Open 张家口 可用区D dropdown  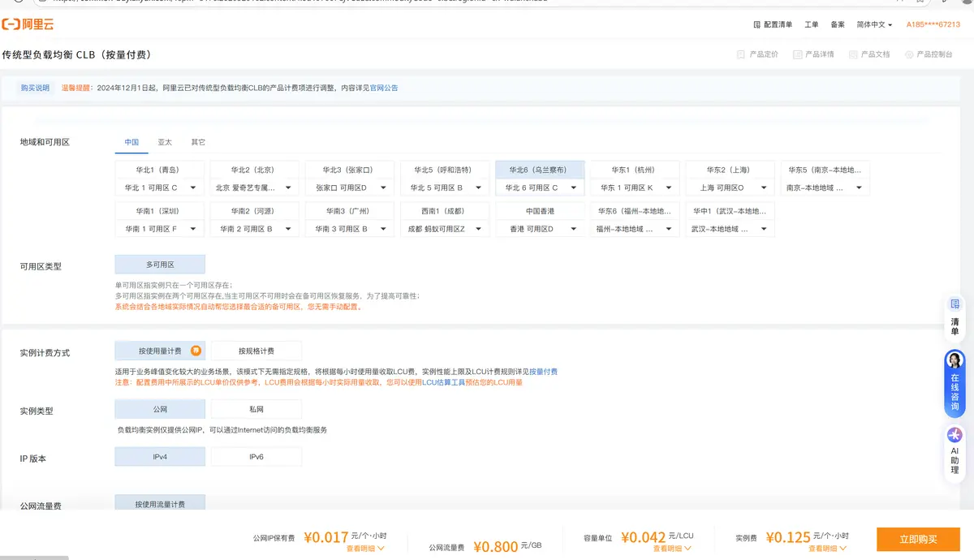tap(351, 187)
